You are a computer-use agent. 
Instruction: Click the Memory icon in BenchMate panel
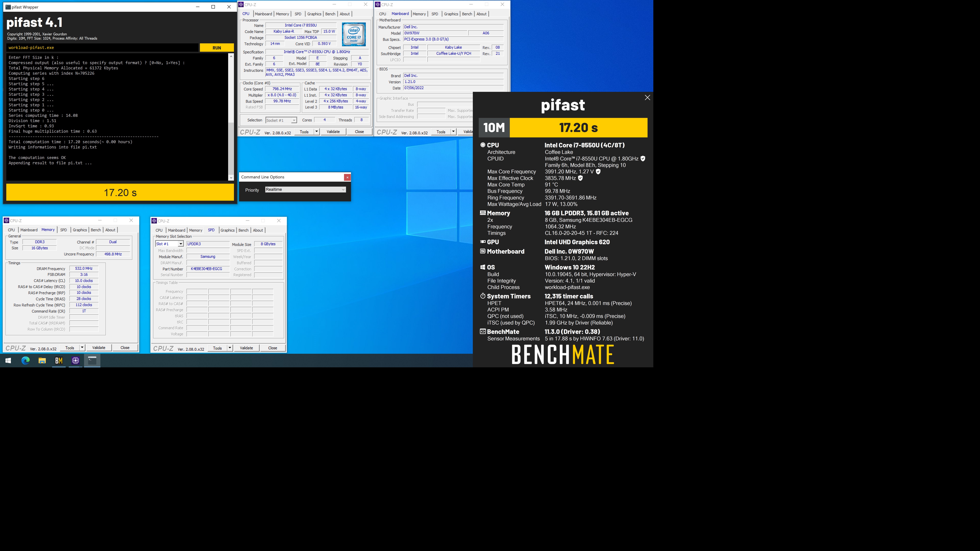tap(483, 213)
